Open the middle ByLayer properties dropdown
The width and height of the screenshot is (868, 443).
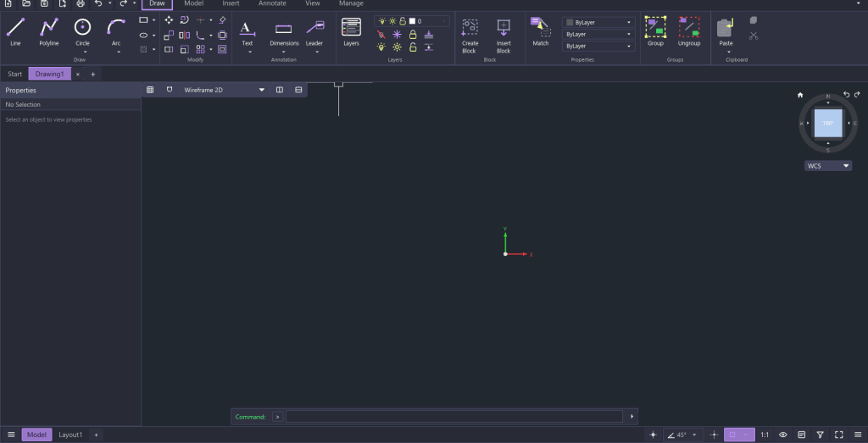(598, 34)
